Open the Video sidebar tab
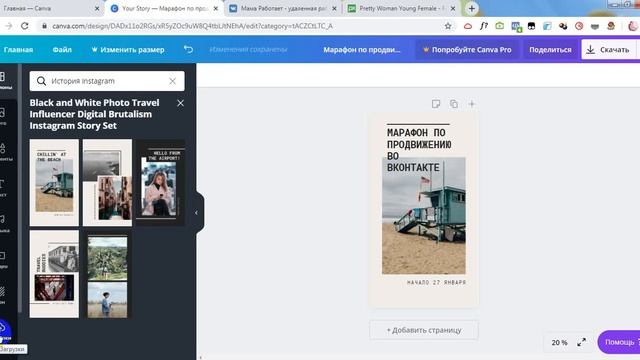Viewport: 640px width, 360px height. click(4, 260)
